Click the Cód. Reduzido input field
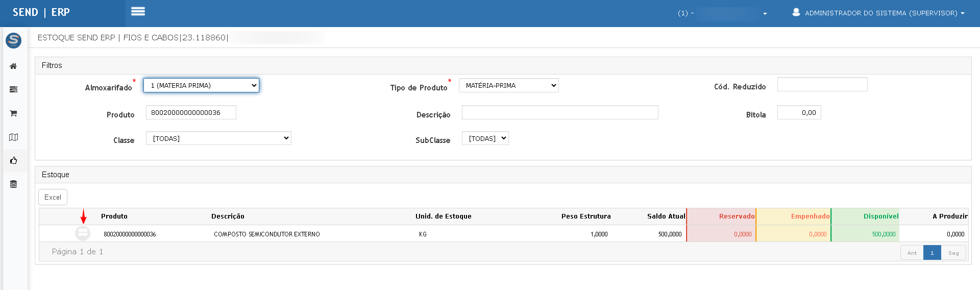The width and height of the screenshot is (980, 290). click(822, 85)
